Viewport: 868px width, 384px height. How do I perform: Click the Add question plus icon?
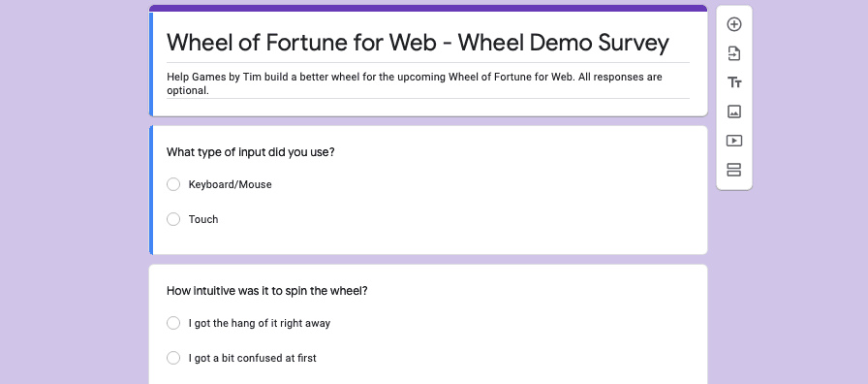pos(734,24)
